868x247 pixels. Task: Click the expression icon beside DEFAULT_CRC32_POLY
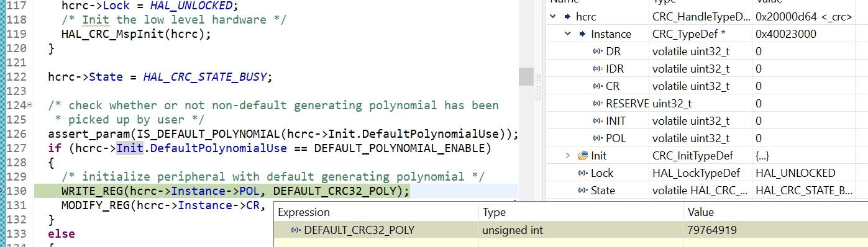coord(296,230)
